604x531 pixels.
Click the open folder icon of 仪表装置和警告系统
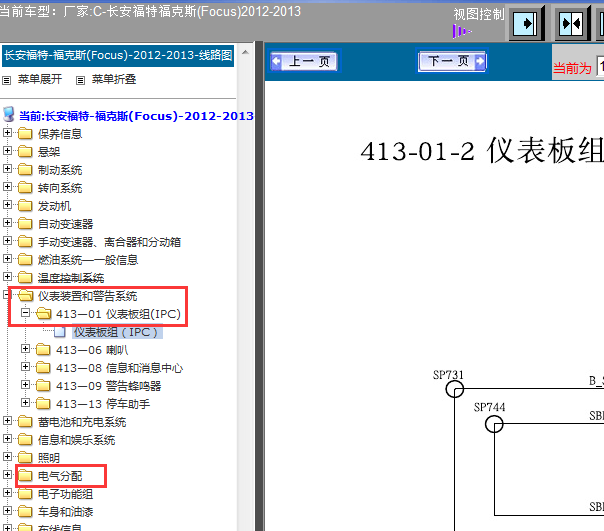click(25, 296)
